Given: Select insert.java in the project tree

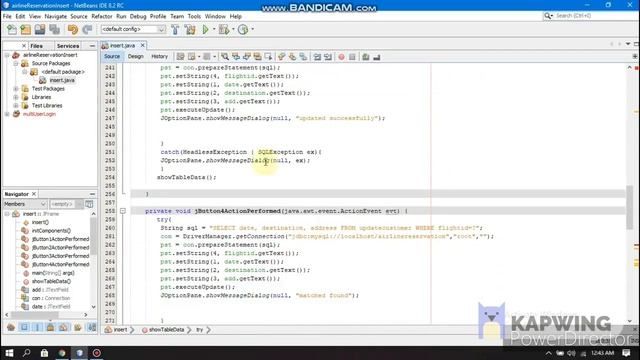Looking at the screenshot, I should (62, 80).
